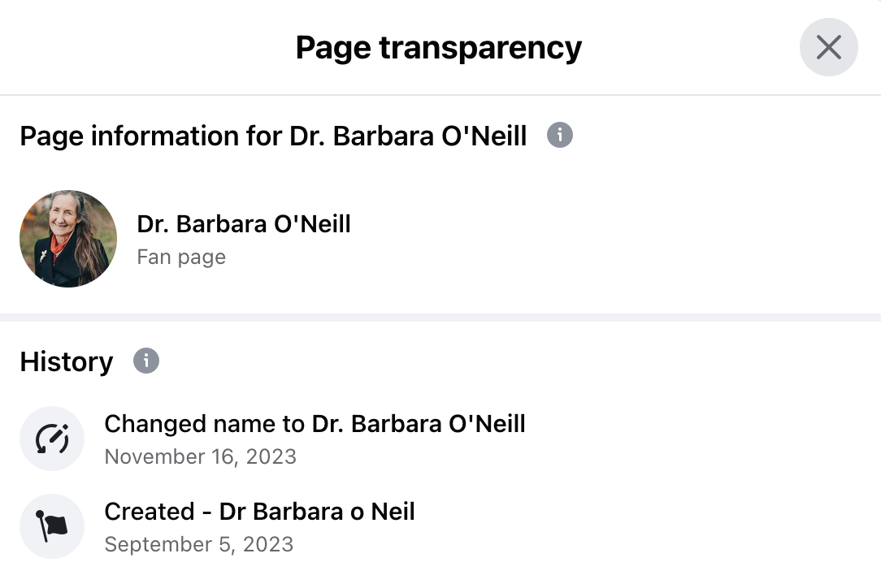Image resolution: width=881 pixels, height=588 pixels.
Task: Click the Page transparency title
Action: pos(439,48)
